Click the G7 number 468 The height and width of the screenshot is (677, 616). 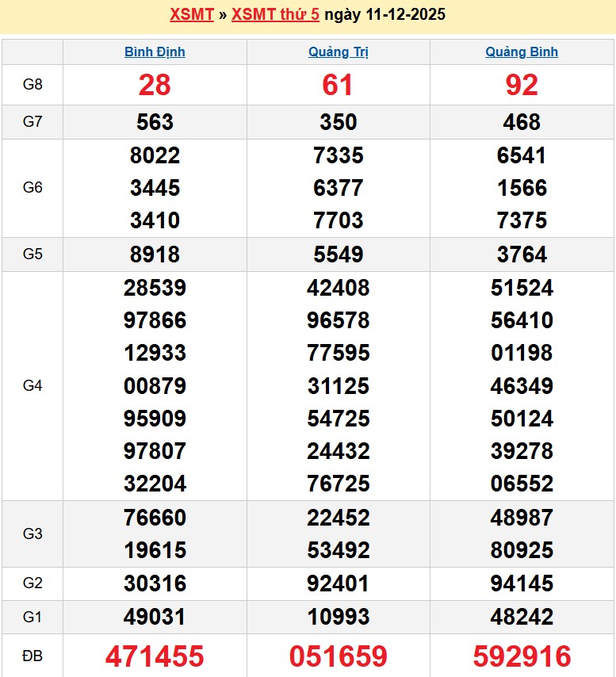click(x=522, y=122)
